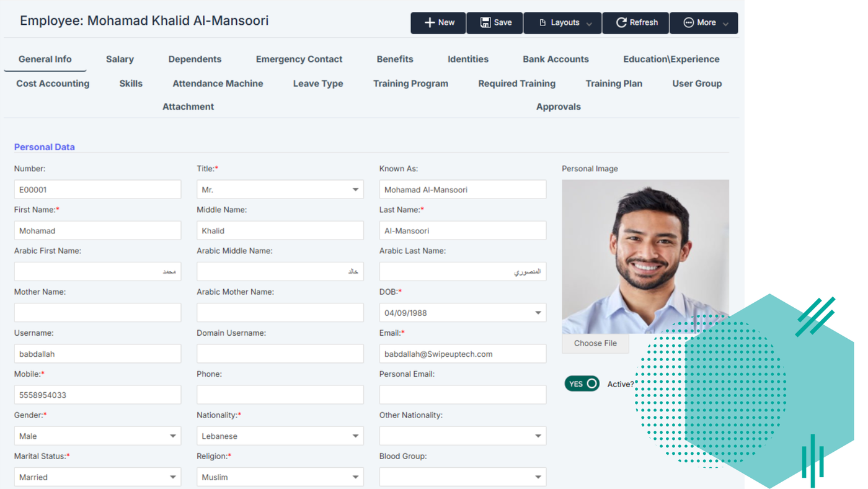Click the New button with plus icon
This screenshot has width=868, height=489.
[x=438, y=23]
